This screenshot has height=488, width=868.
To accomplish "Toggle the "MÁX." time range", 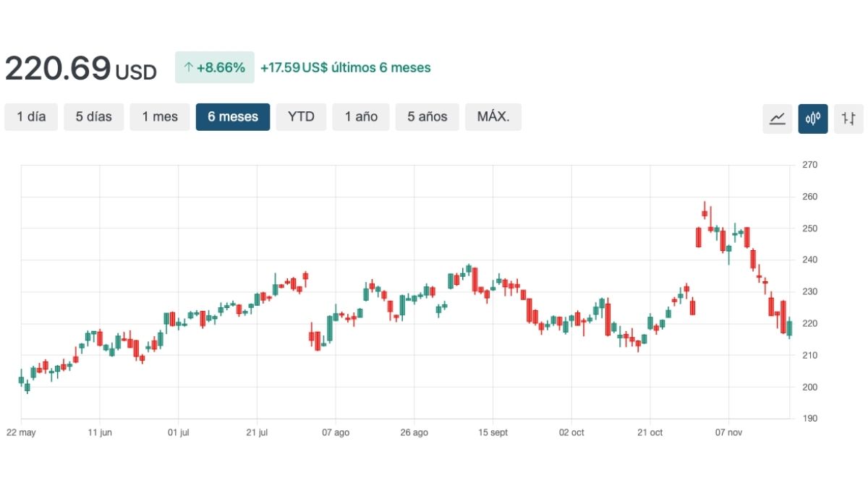I will click(x=493, y=116).
